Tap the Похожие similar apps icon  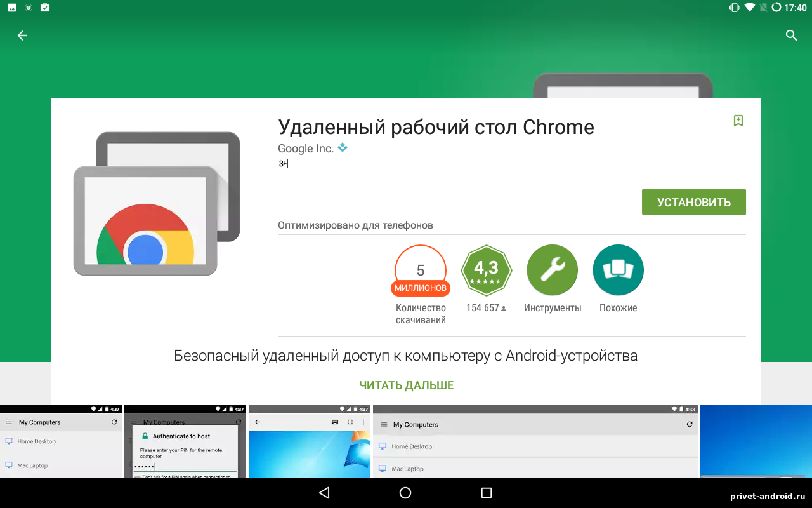click(x=618, y=270)
